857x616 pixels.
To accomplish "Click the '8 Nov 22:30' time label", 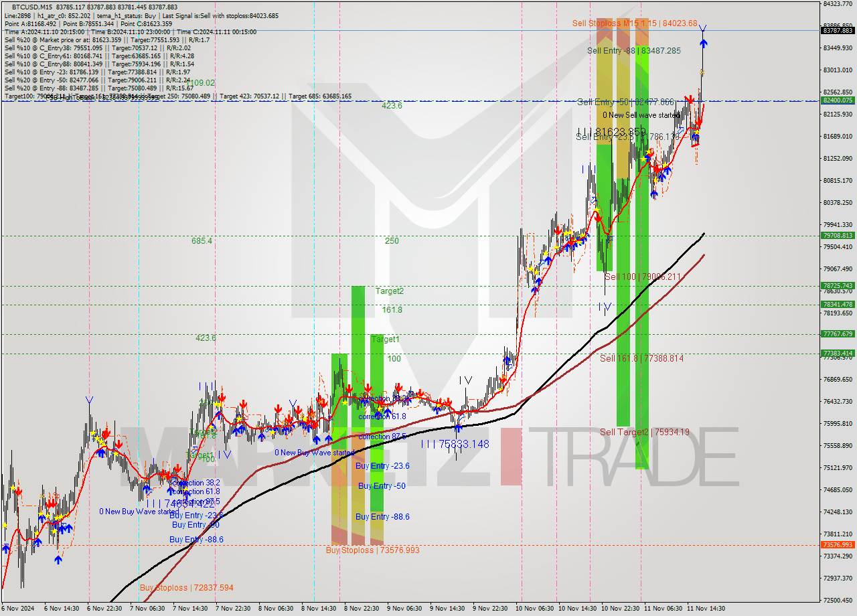I will (x=361, y=609).
